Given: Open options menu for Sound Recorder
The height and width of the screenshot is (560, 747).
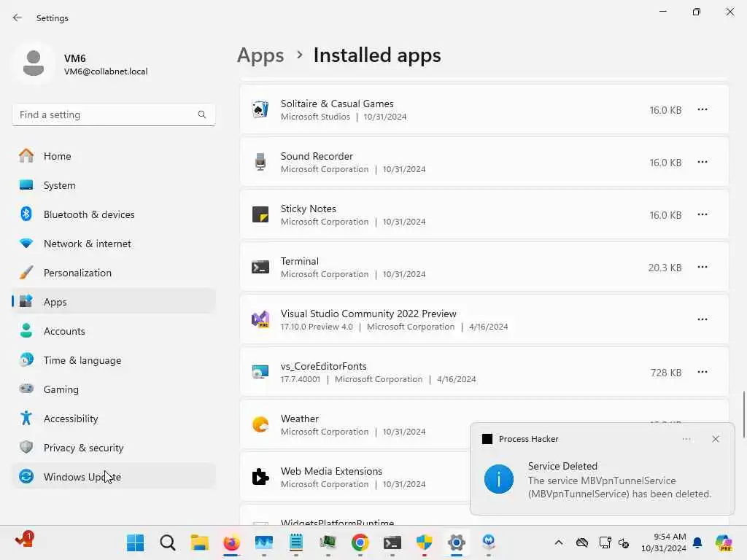Looking at the screenshot, I should click(703, 162).
